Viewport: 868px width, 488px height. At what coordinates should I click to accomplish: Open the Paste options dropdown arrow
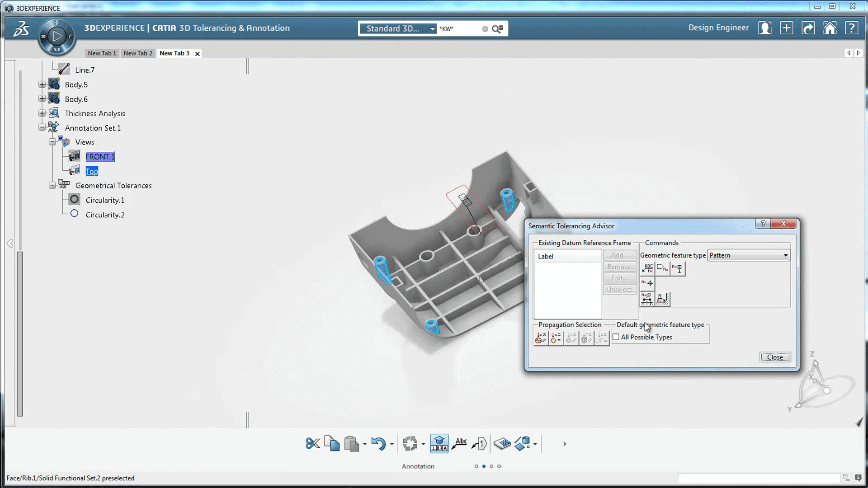364,444
